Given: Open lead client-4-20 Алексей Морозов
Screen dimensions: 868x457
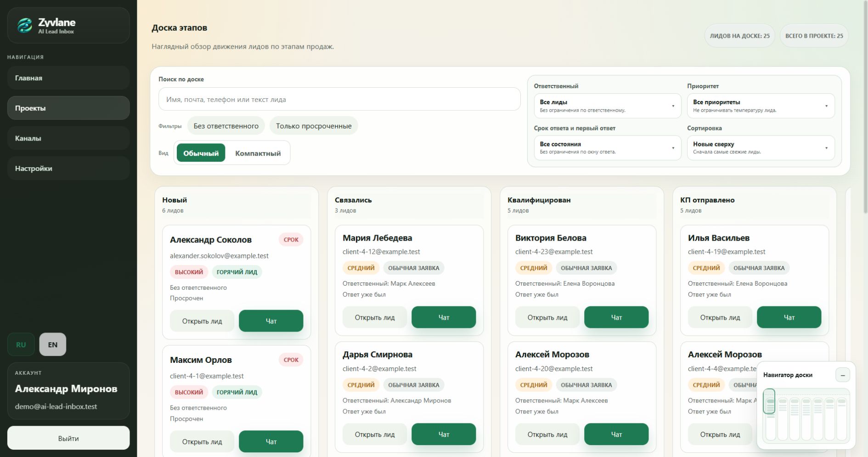Looking at the screenshot, I should [x=547, y=434].
